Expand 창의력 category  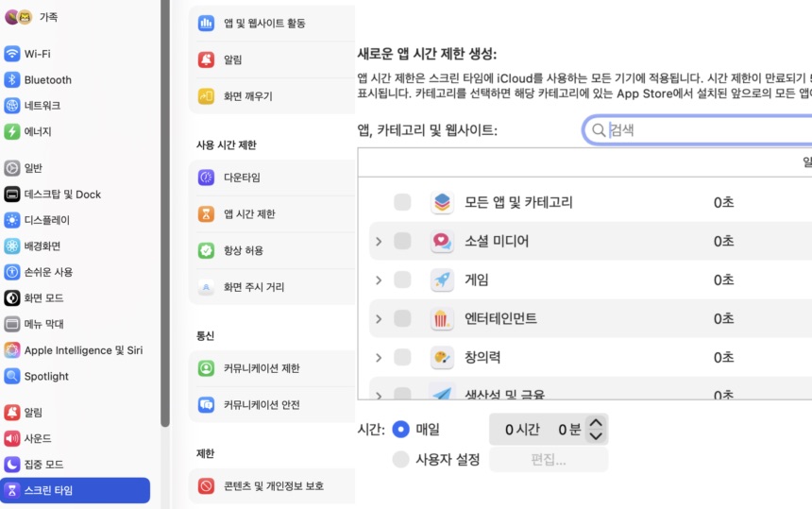click(379, 358)
